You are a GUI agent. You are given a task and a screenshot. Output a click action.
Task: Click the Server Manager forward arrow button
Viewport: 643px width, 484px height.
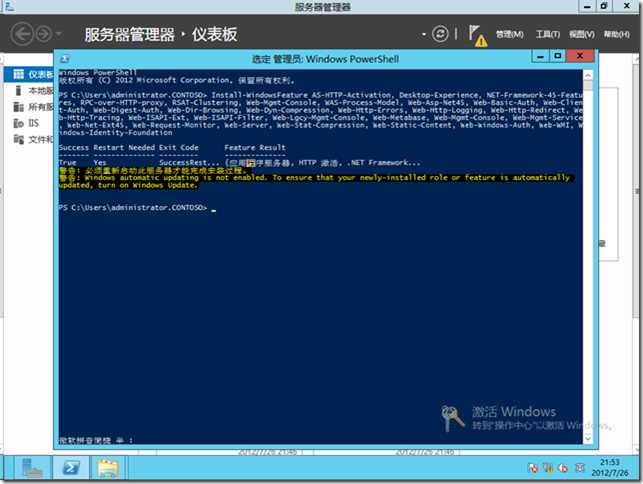coord(44,34)
